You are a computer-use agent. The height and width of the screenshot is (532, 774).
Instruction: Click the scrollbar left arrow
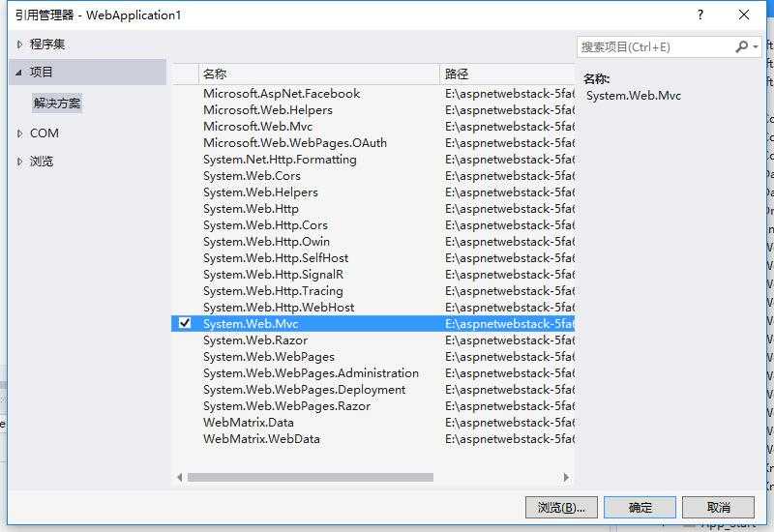click(x=179, y=477)
